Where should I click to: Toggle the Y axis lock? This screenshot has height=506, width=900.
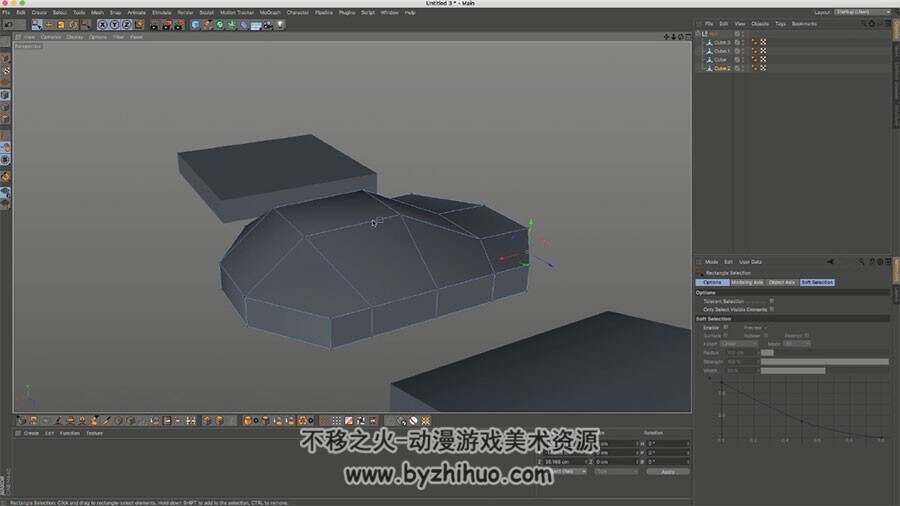(114, 25)
